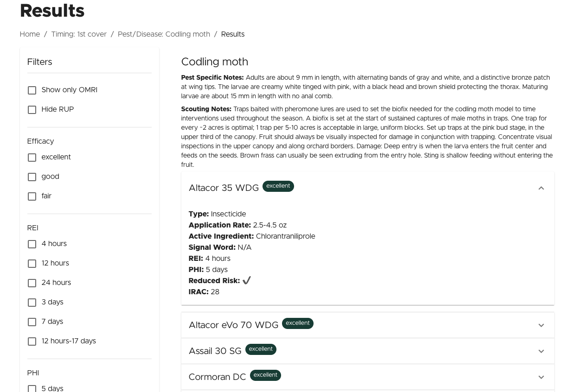Click excellent badge beside Cormoran DC
The width and height of the screenshot is (564, 392).
[265, 375]
